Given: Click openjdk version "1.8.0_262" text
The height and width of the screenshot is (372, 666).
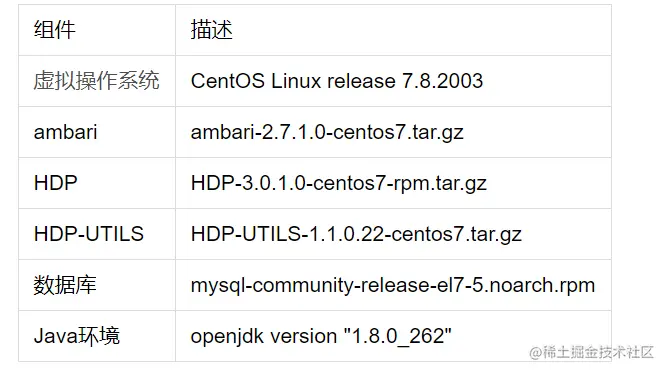Looking at the screenshot, I should 321,336.
